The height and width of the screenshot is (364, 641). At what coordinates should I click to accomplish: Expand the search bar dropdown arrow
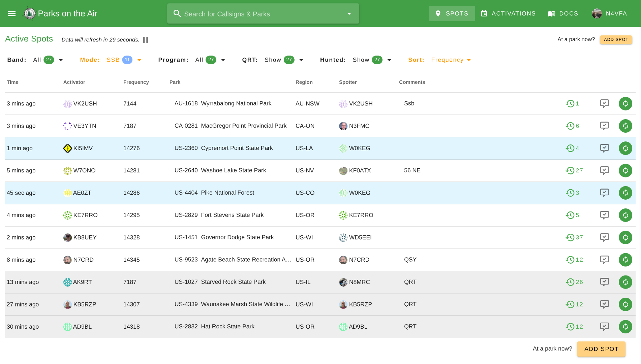(349, 14)
